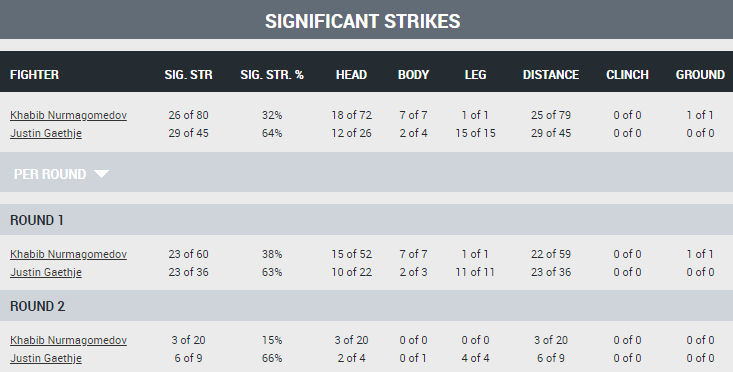Open Khabib Nurmagomedov link under Round 1

pos(68,254)
